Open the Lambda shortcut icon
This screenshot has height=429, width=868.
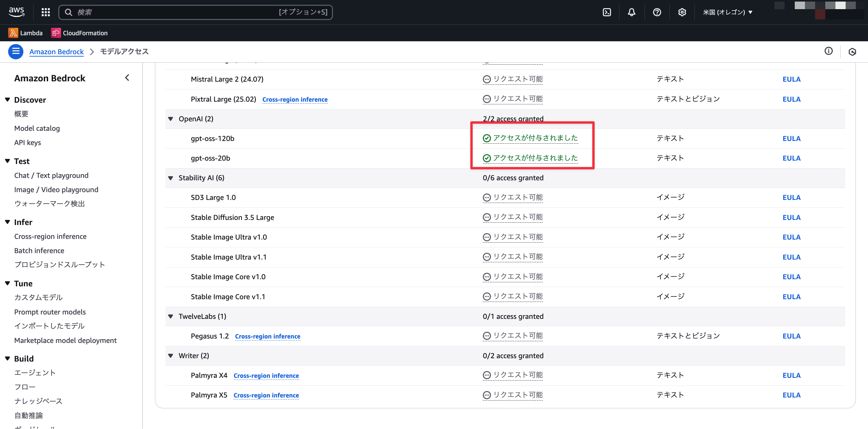point(13,33)
